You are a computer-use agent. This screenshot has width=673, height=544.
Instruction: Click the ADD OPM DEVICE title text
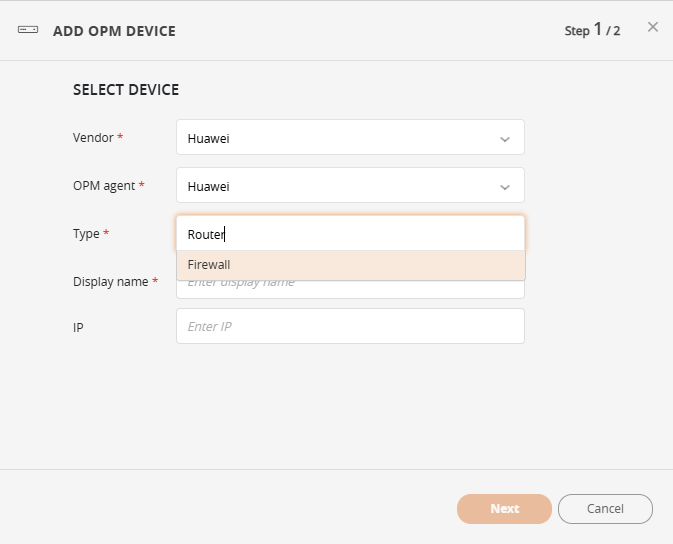point(114,31)
